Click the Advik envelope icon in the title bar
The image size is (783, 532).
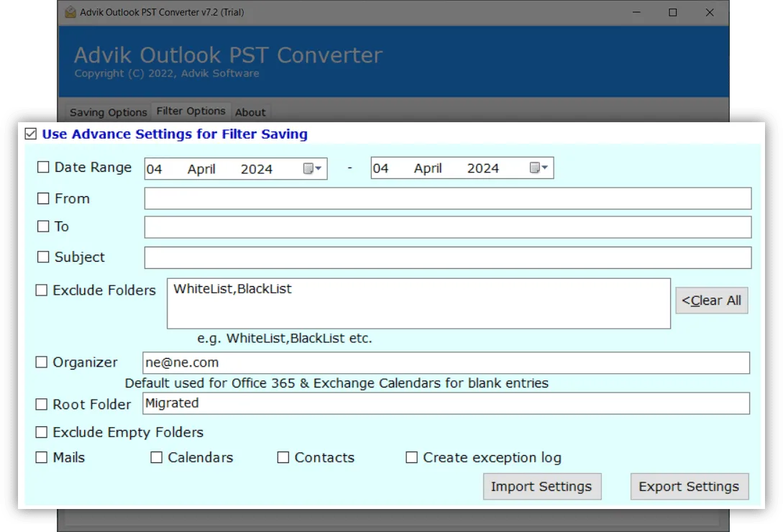click(x=70, y=12)
